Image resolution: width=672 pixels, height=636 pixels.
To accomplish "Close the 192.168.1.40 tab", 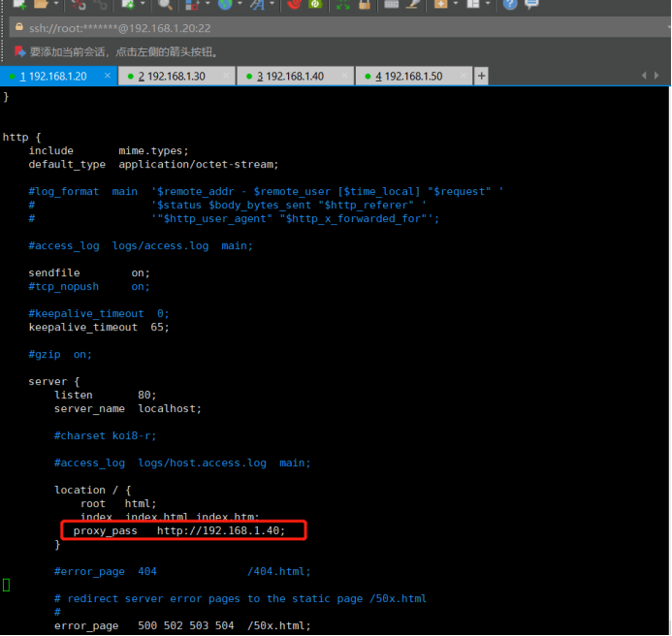I will click(x=344, y=76).
